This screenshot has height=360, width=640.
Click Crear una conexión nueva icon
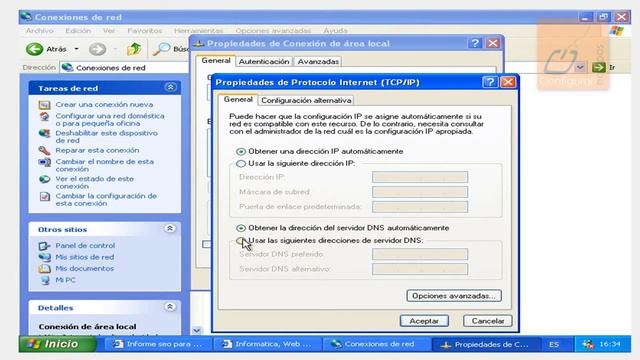click(44, 105)
